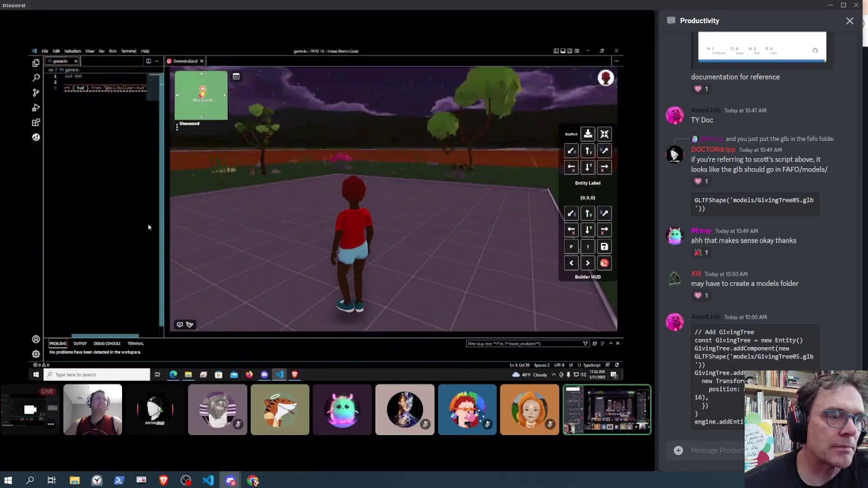Close the game.ts editor tab
This screenshot has width=868, height=488.
pos(75,61)
